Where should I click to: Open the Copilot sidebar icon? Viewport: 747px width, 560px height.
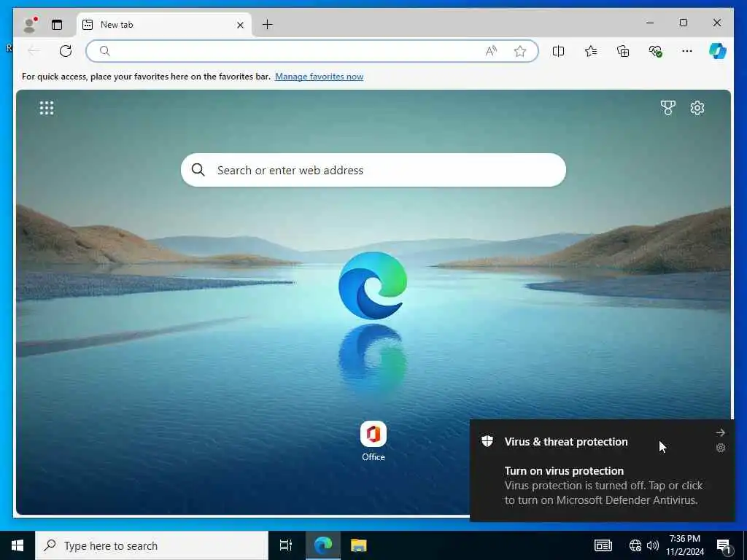[x=718, y=51]
